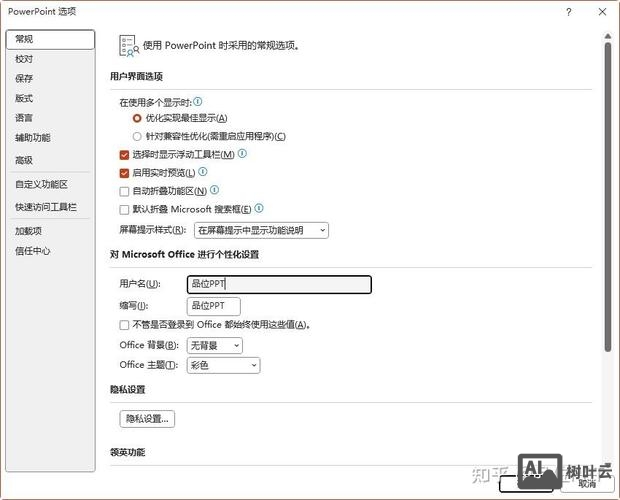Switch to 高级 category
The height and width of the screenshot is (500, 620).
pyautogui.click(x=51, y=160)
